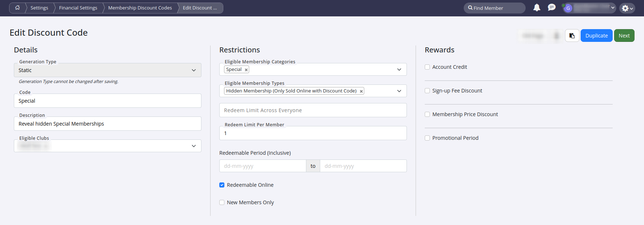The image size is (644, 225).
Task: Enable the Account Credit reward
Action: (427, 67)
